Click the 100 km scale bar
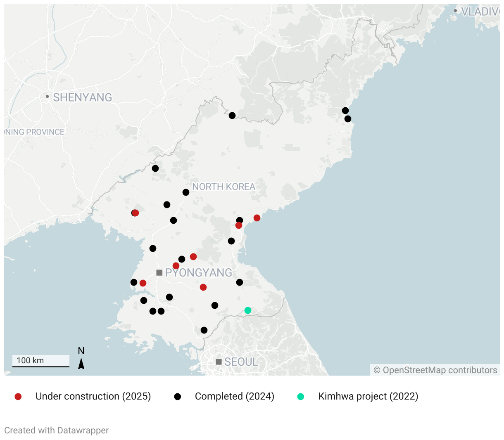Screen dimensions: 504x440 tap(41, 361)
